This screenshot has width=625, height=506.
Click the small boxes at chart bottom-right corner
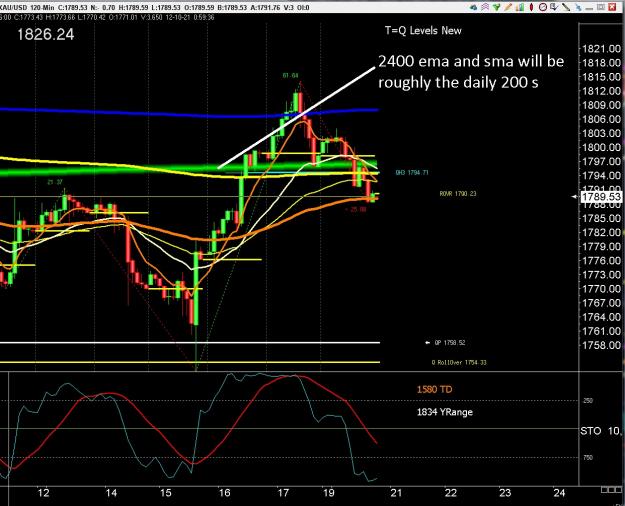(x=610, y=489)
